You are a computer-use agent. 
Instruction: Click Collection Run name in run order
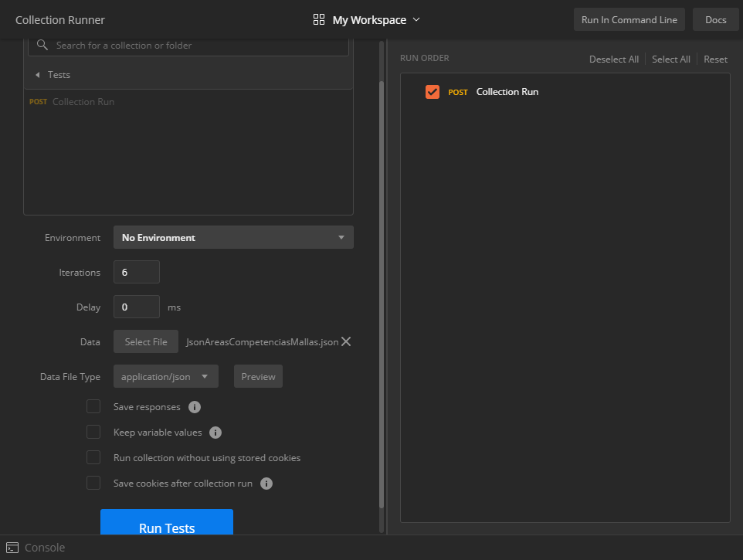(507, 92)
